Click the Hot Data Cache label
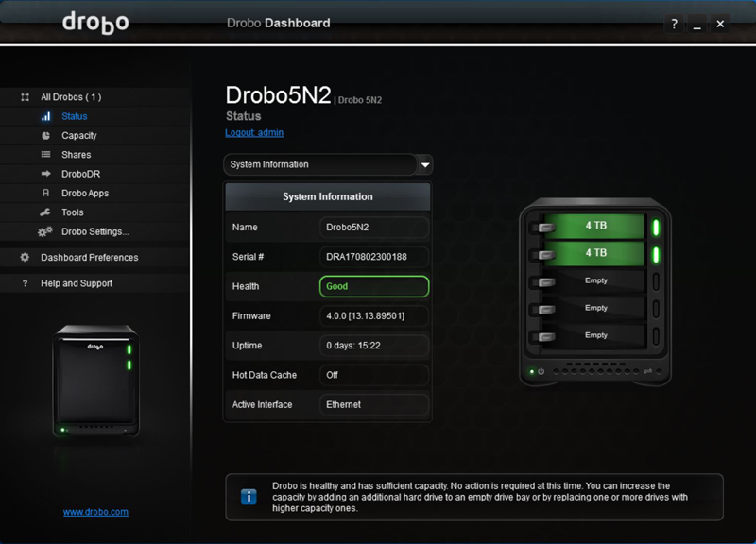The image size is (756, 544). tap(265, 375)
